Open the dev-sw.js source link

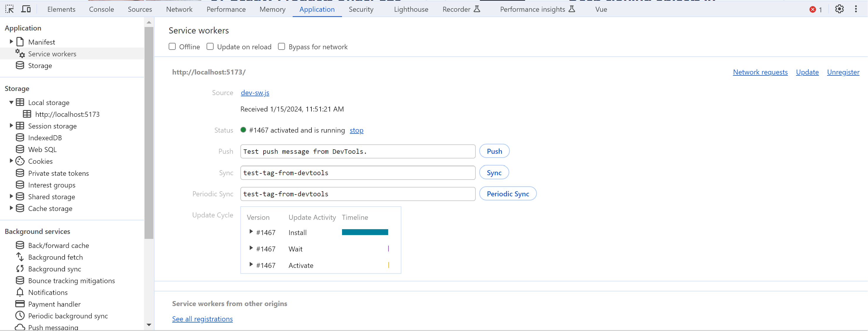tap(255, 93)
